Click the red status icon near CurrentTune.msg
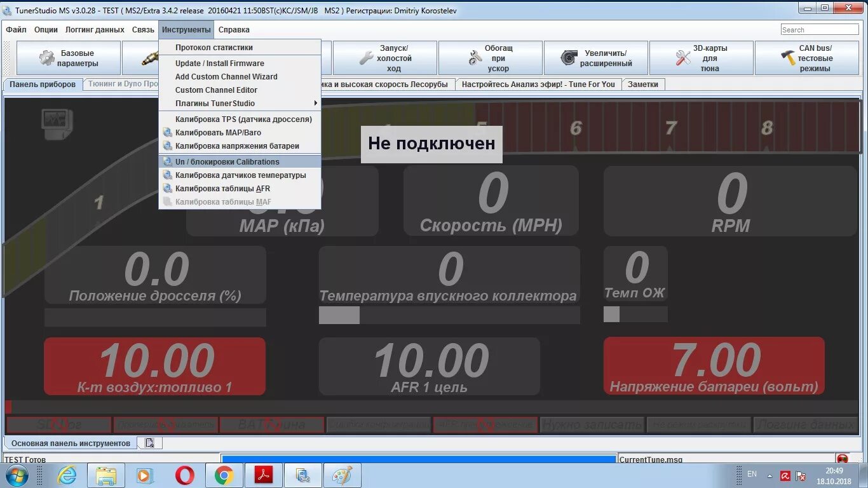 coord(842,458)
